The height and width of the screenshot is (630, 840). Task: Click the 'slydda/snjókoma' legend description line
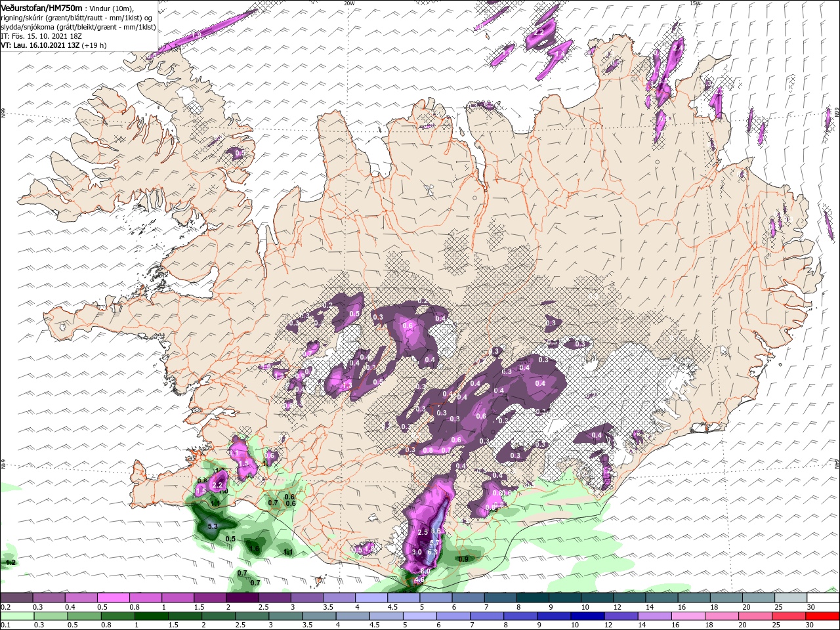(x=77, y=27)
